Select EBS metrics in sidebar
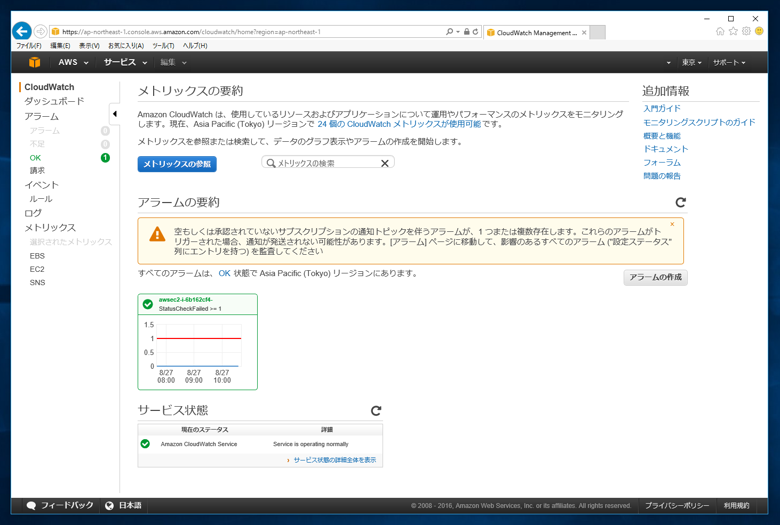Screen dimensions: 780x525 (37, 256)
